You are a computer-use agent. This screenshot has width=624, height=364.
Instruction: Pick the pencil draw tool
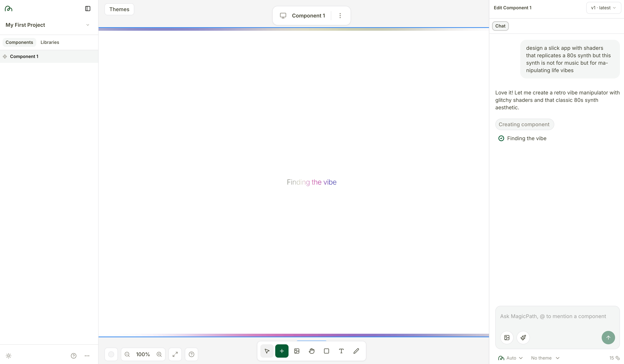pyautogui.click(x=356, y=351)
